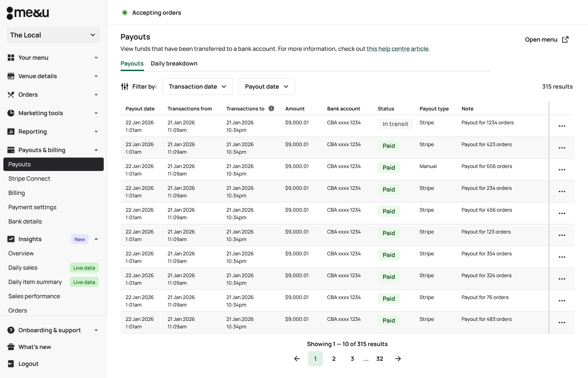The width and height of the screenshot is (588, 378).
Task: Select Stripe Connect in the sidebar
Action: point(29,178)
